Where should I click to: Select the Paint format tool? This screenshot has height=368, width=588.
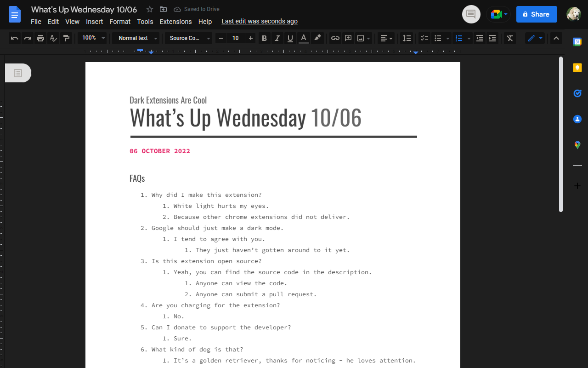point(66,38)
